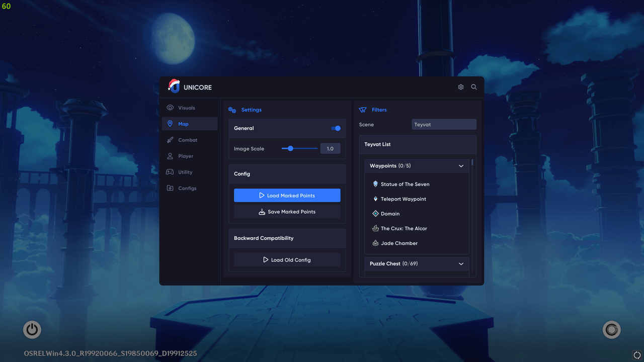Click the Load Marked Points button
The image size is (644, 362).
tap(287, 195)
